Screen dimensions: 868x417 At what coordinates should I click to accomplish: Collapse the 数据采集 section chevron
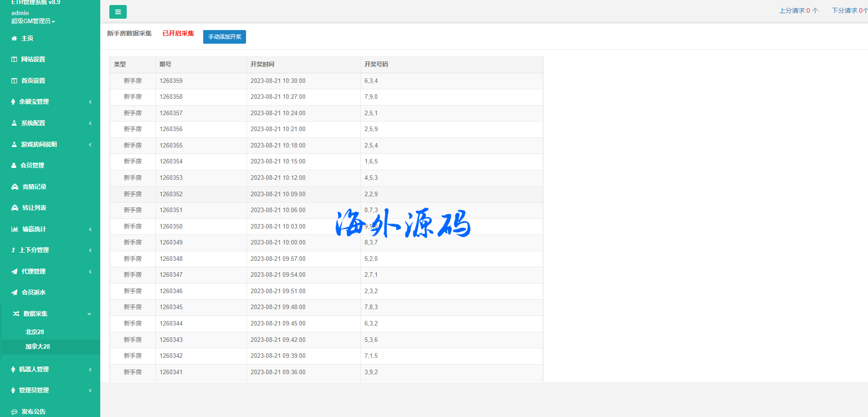pos(89,314)
